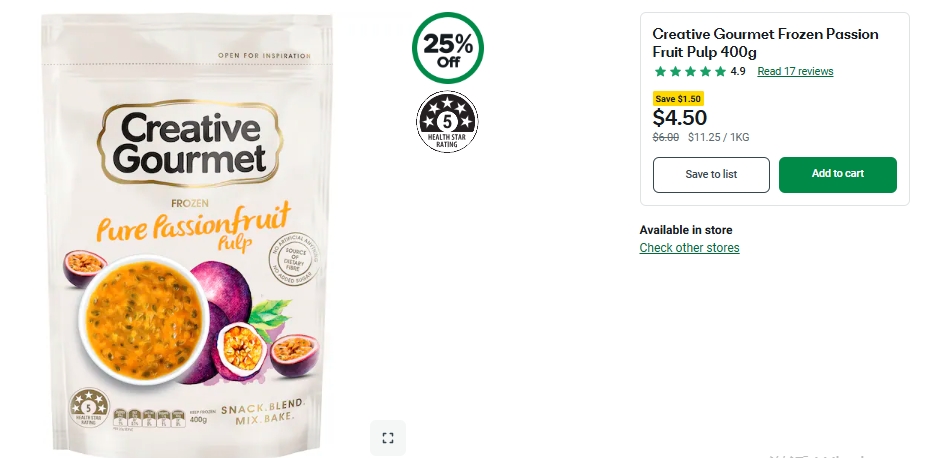Image resolution: width=926 pixels, height=458 pixels.
Task: Click the Creative Gourmet logo on the pouch
Action: click(x=190, y=143)
